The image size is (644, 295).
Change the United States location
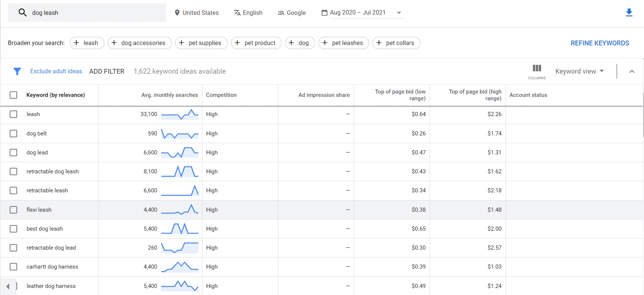coord(197,13)
